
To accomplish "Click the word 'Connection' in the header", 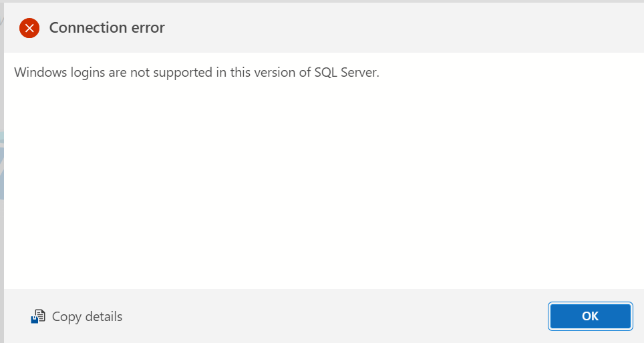I will [88, 27].
